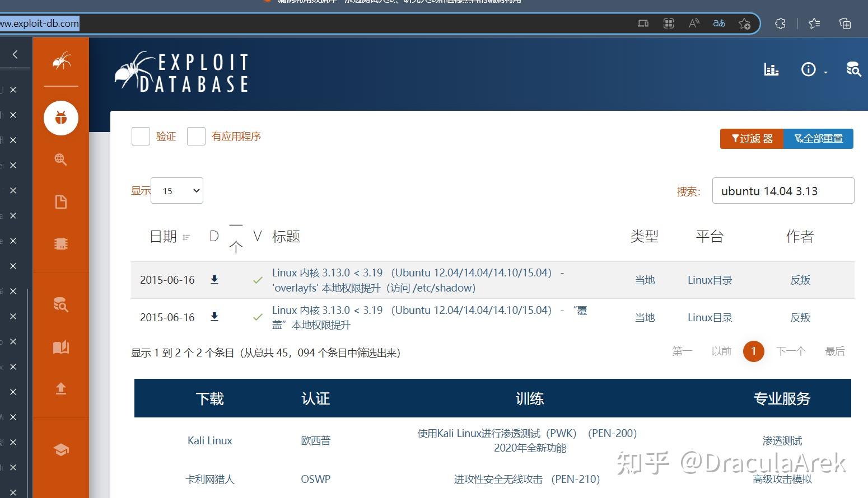Open the 进攻性安全无线攻击 (PEN-210) link
The height and width of the screenshot is (498, 868).
(x=527, y=480)
